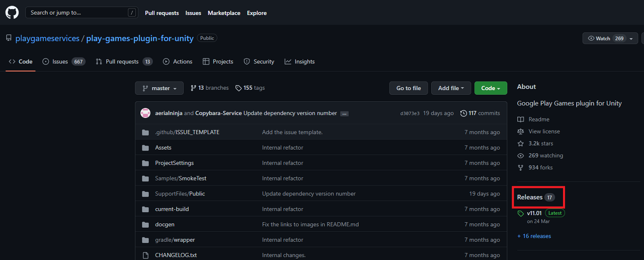Open the Actions tab

tap(178, 61)
